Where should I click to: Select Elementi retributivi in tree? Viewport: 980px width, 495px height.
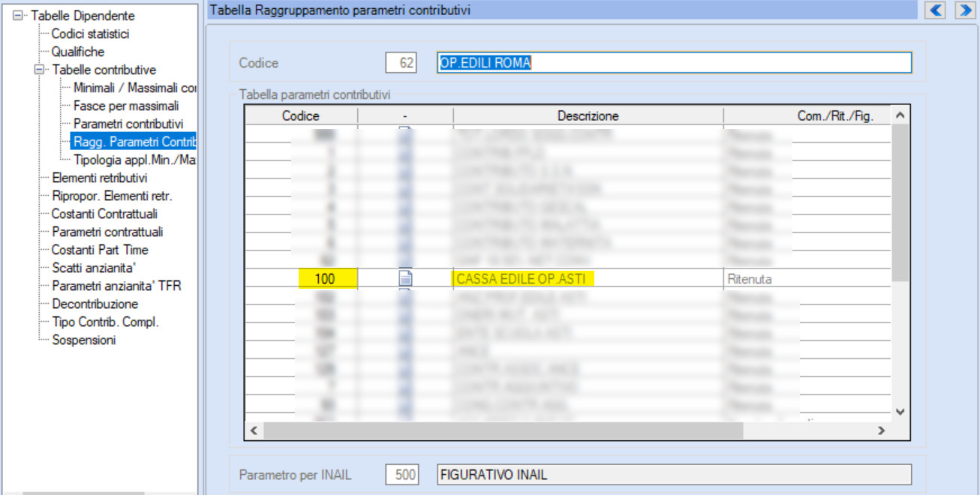(100, 178)
